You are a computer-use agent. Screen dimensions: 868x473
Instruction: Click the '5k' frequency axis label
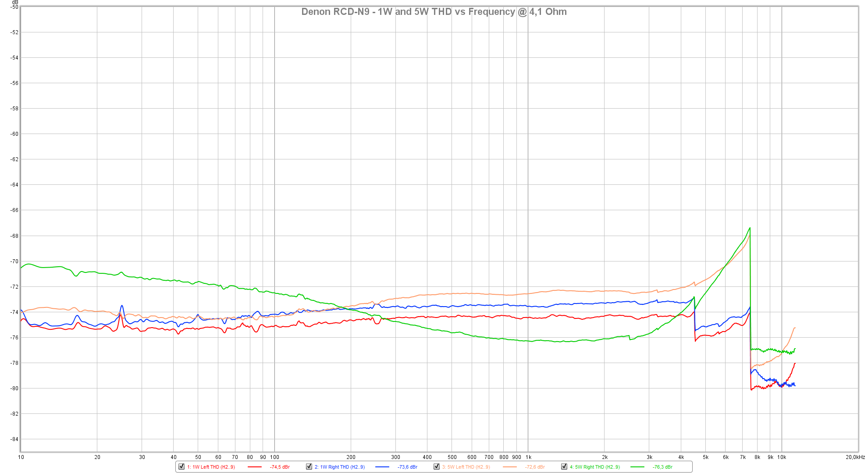pyautogui.click(x=705, y=457)
